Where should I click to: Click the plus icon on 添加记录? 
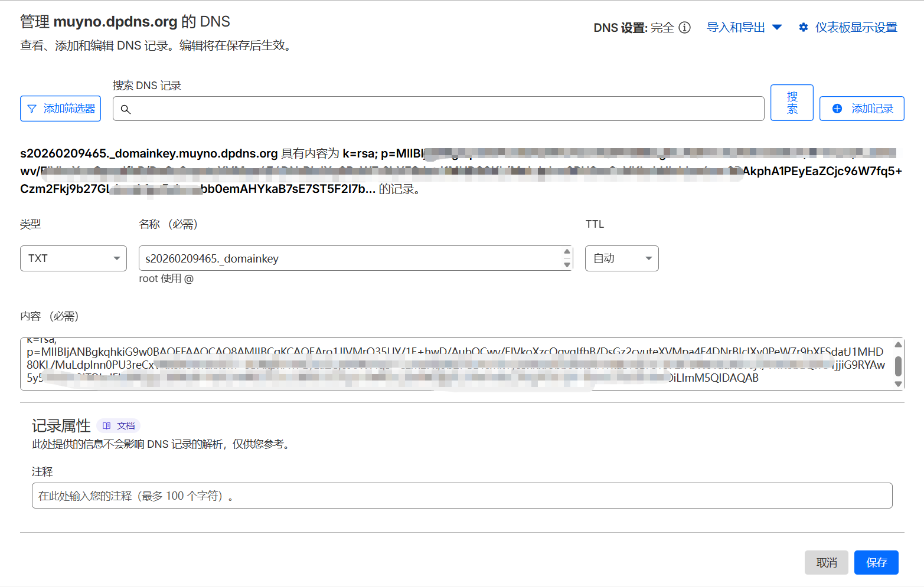pos(837,109)
